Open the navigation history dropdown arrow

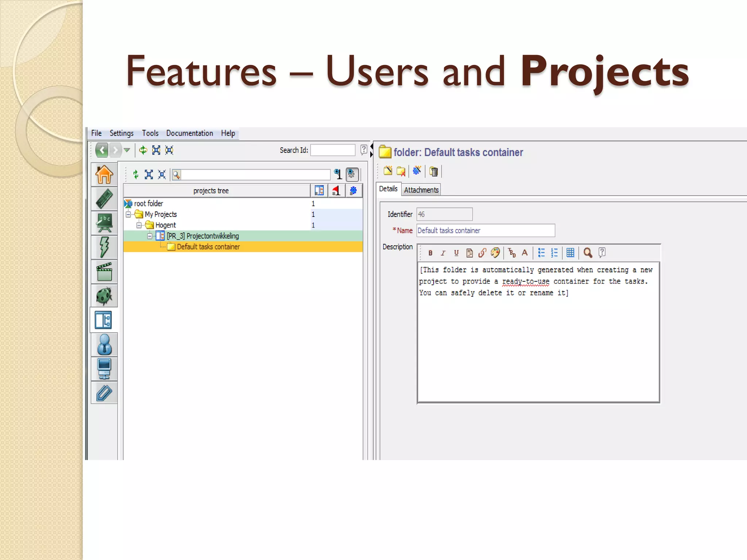click(x=127, y=150)
